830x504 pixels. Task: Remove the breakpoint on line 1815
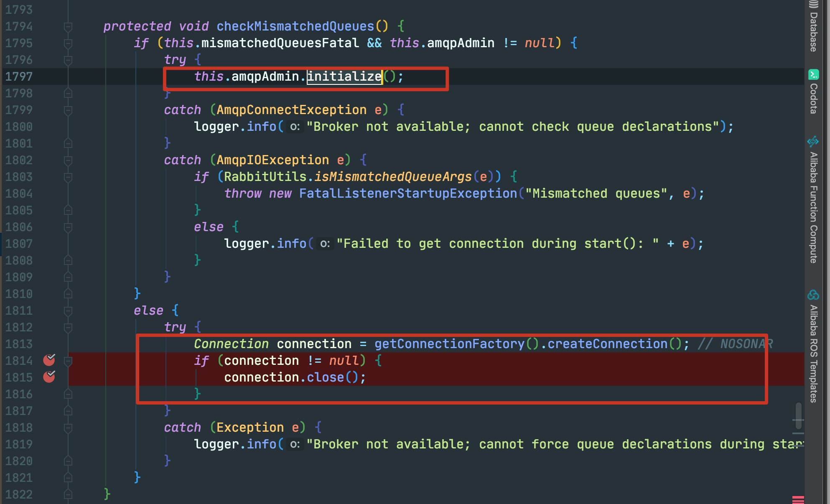coord(49,377)
